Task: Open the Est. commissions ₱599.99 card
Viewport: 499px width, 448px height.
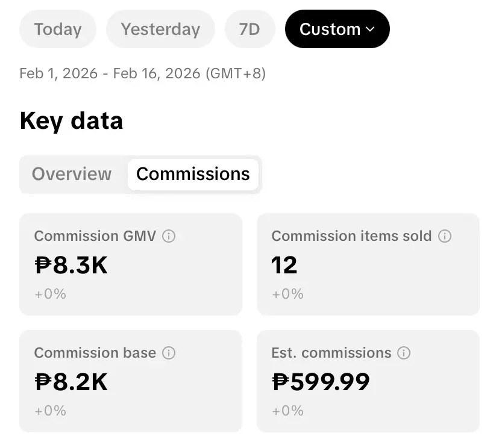Action: [368, 381]
